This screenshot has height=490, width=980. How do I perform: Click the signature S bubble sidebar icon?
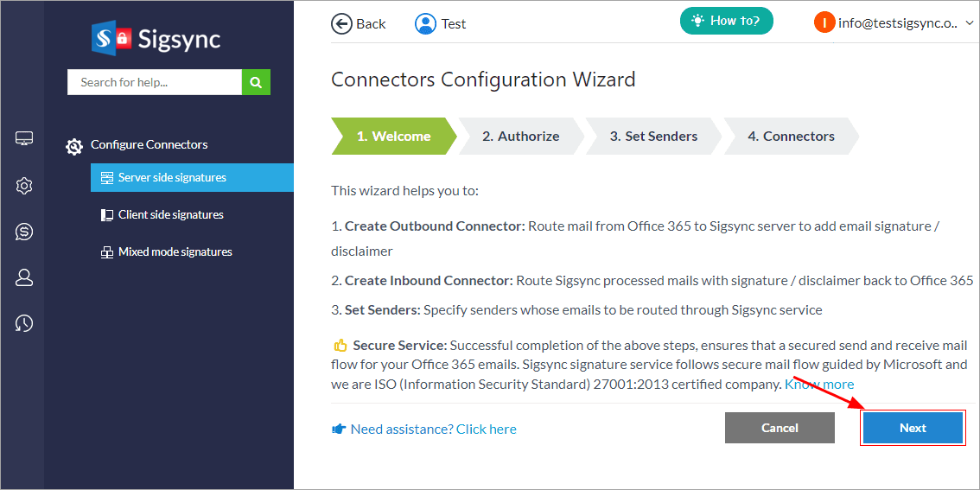point(24,232)
